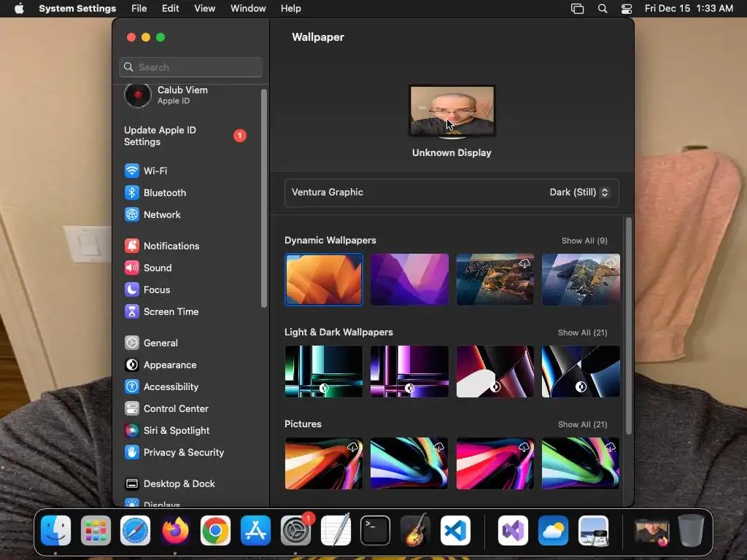
Task: Open Firefox from the Dock
Action: coord(175,531)
